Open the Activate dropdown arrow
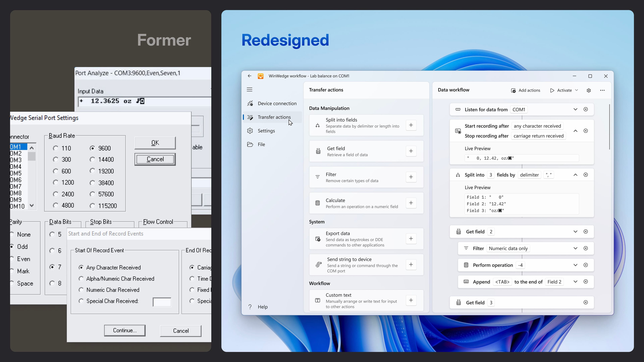 click(577, 90)
